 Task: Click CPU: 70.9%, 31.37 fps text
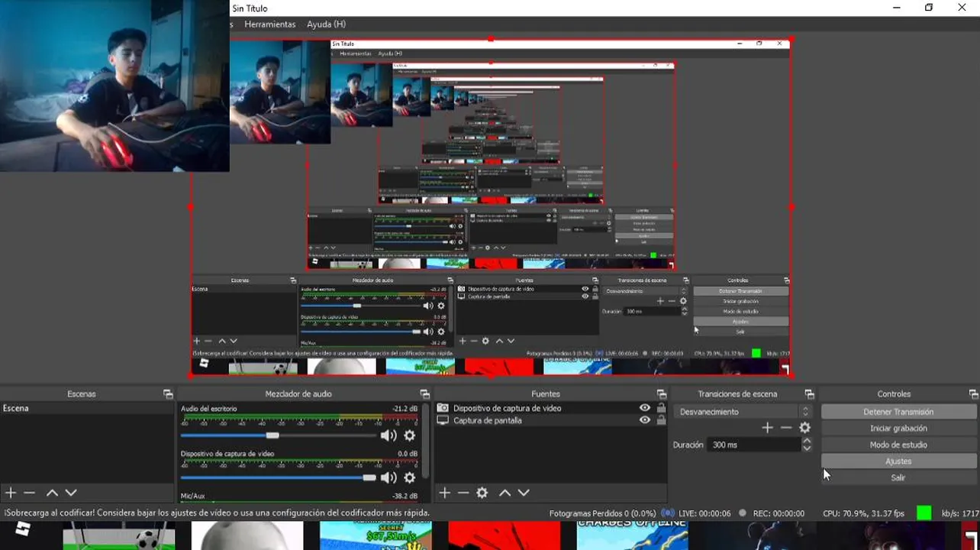[863, 513]
